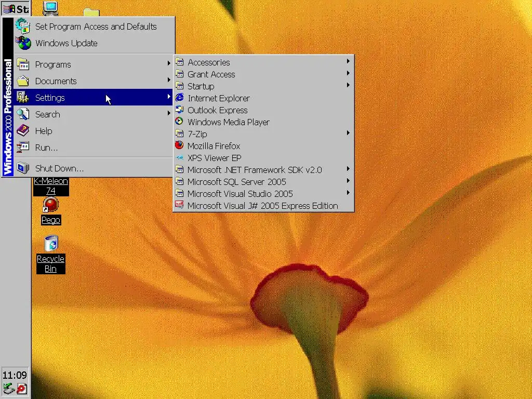
Task: Click the Settings gear icon
Action: (x=23, y=97)
